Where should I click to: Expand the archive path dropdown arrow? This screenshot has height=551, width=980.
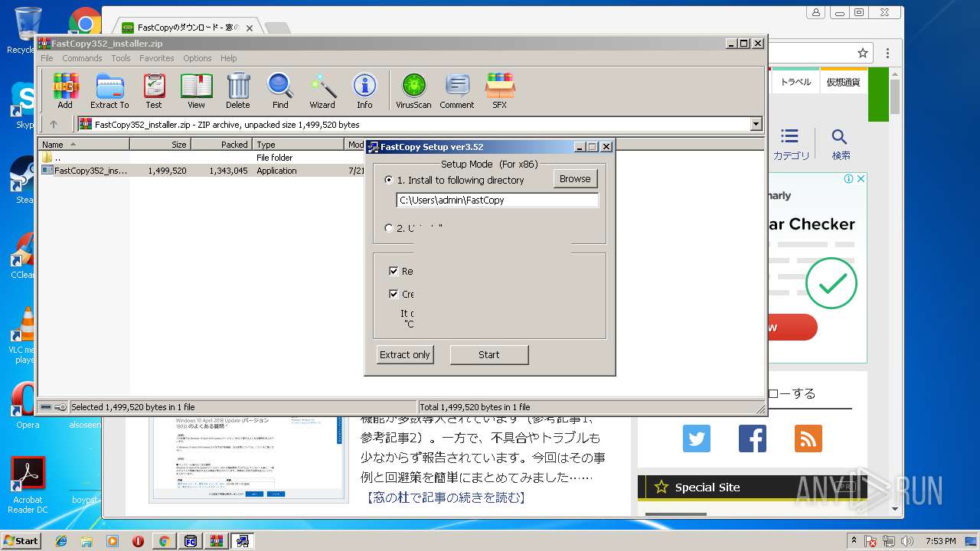coord(756,124)
